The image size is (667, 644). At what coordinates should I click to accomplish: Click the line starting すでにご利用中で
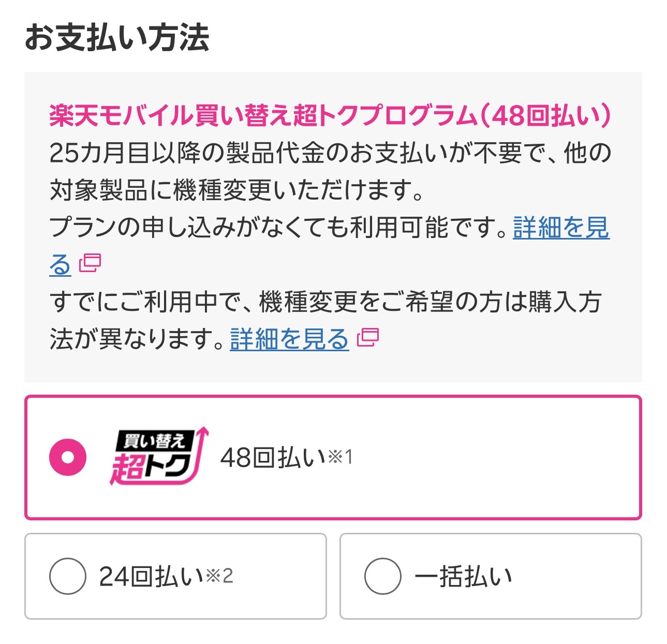[325, 302]
